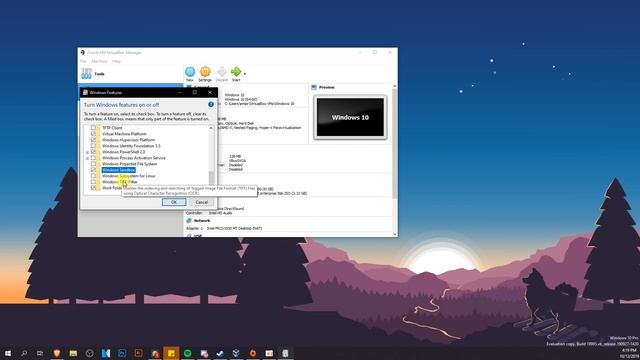Click the Discard arrow icon in VirtualBox
640x360 pixels.
coord(221,72)
